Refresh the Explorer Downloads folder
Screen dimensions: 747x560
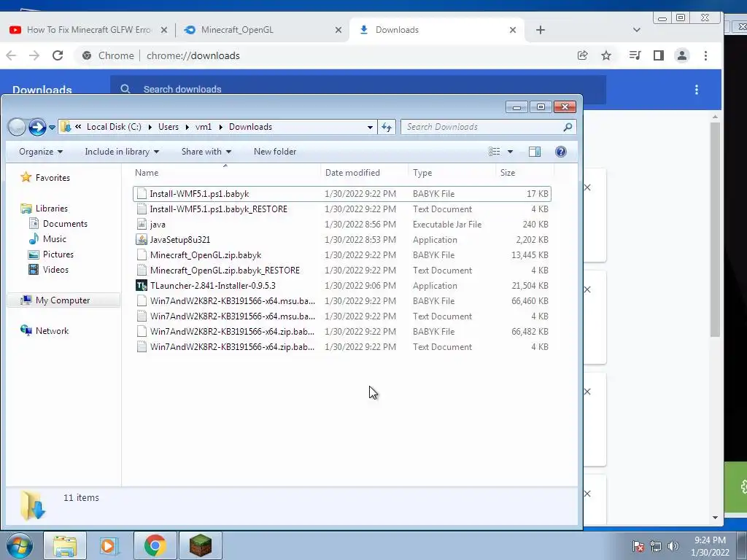pyautogui.click(x=387, y=127)
